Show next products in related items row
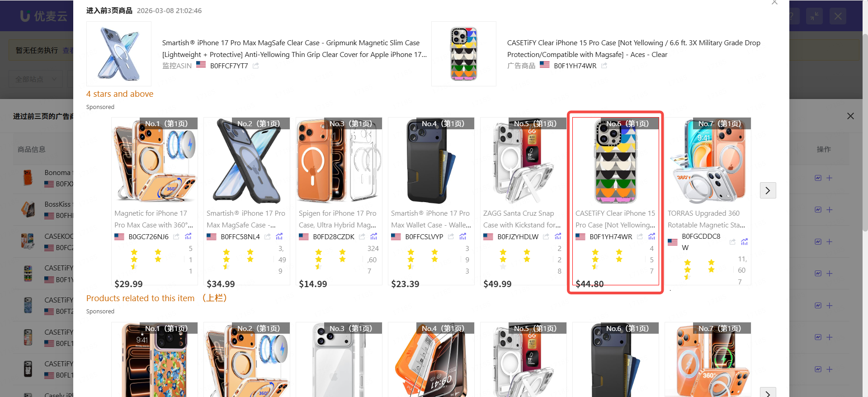Viewport: 868px width, 397px height. click(768, 392)
